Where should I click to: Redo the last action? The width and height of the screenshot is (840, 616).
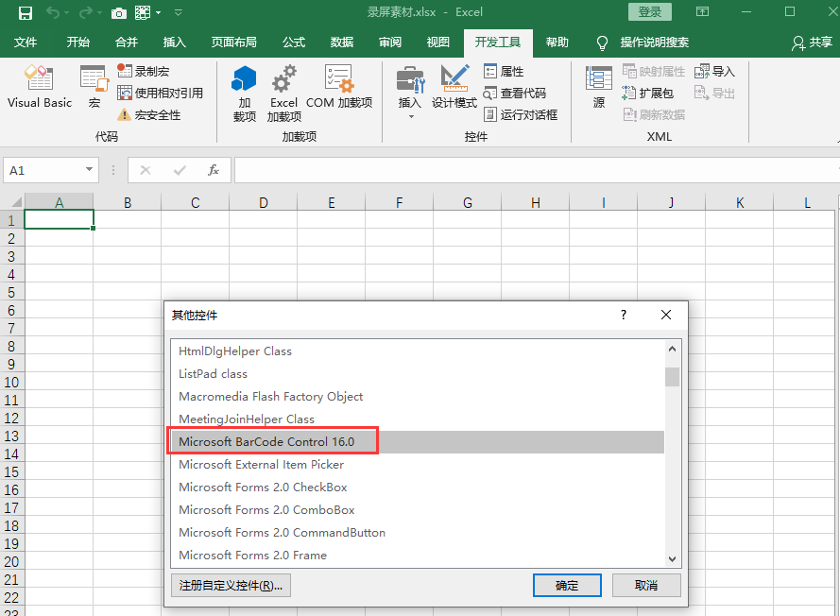(85, 12)
